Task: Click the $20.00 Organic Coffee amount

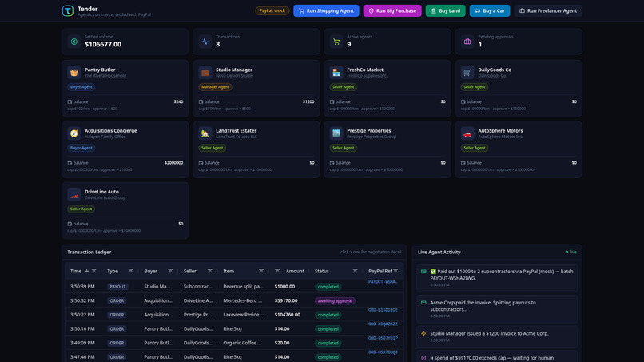Action: 282,343
